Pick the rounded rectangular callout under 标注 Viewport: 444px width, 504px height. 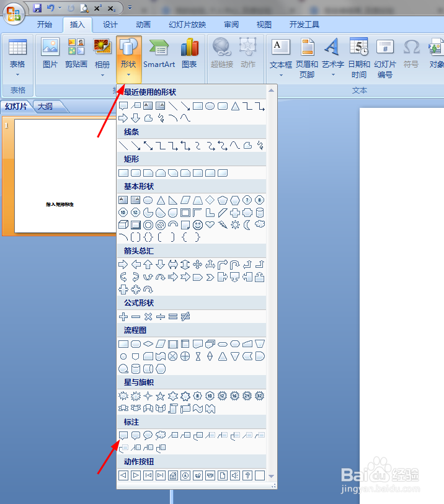click(x=136, y=436)
